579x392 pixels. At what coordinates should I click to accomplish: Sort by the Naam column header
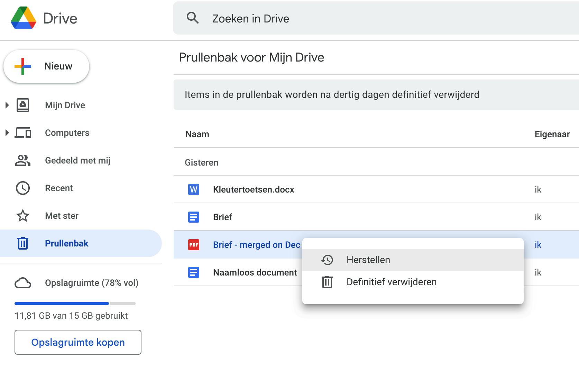click(197, 134)
